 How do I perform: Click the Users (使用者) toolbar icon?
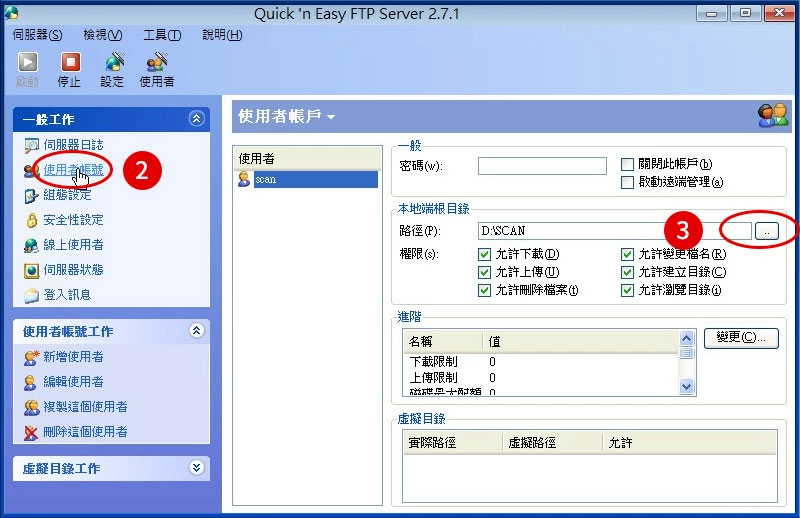pos(156,67)
